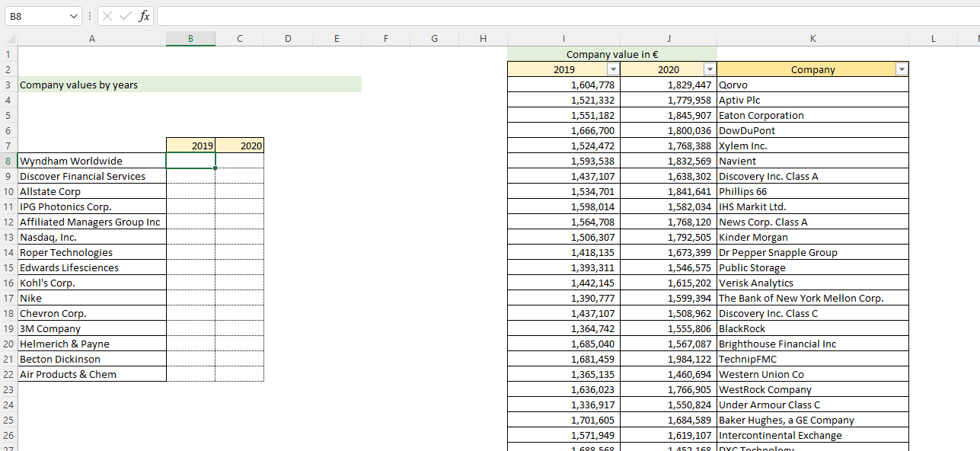The image size is (980, 451).
Task: Click the Xylem Inc. cell
Action: pos(813,146)
